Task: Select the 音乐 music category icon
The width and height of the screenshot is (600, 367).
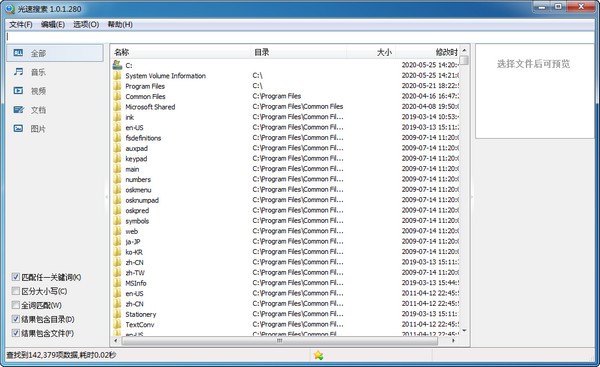Action: (x=18, y=72)
